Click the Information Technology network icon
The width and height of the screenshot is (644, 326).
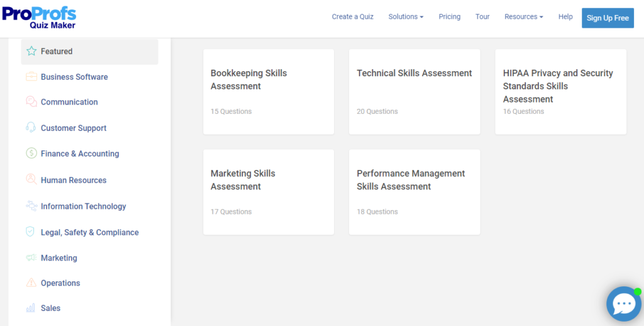(31, 206)
